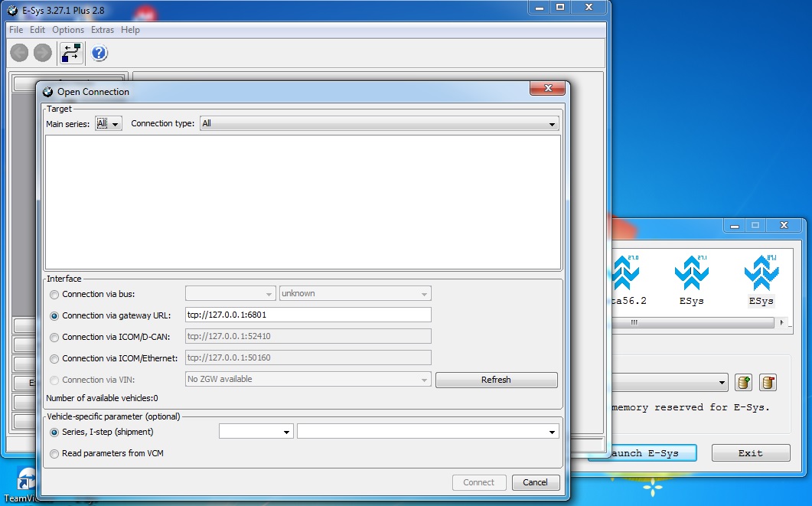
Task: Click Cancel in Open Connection dialog
Action: click(536, 482)
